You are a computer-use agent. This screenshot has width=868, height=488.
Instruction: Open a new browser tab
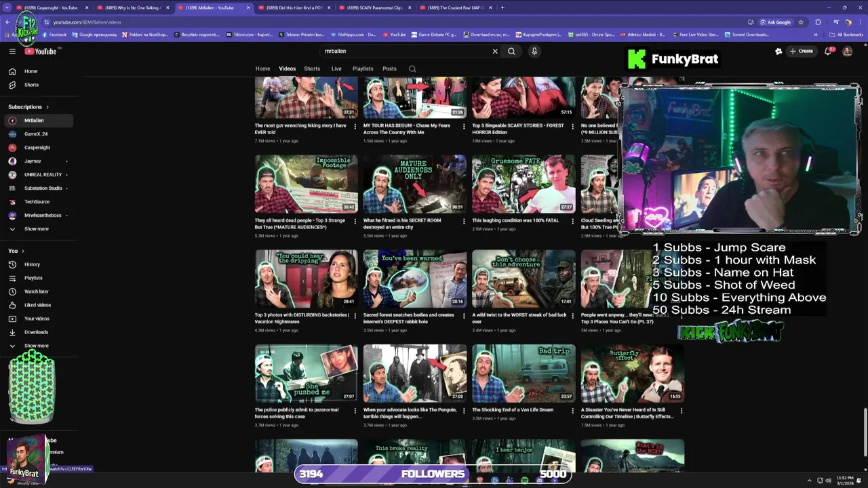coord(502,7)
